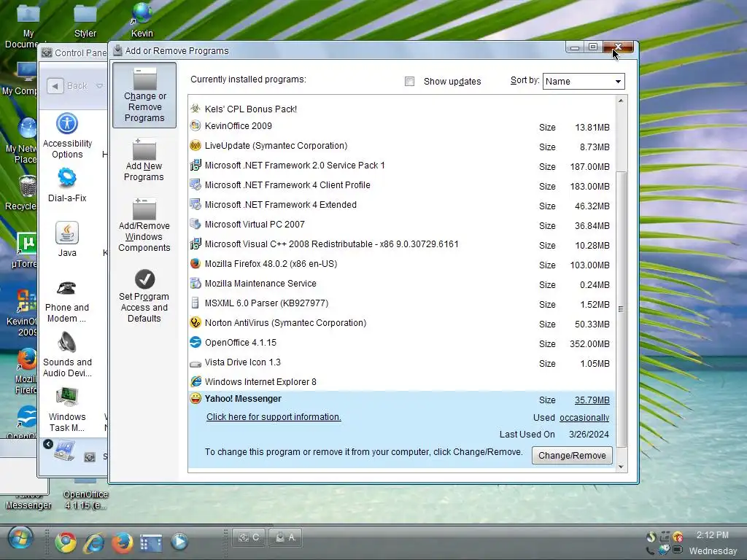The height and width of the screenshot is (560, 747).
Task: Select Microsoft .NET Framework 2.0 Service Pack 1
Action: tap(400, 166)
